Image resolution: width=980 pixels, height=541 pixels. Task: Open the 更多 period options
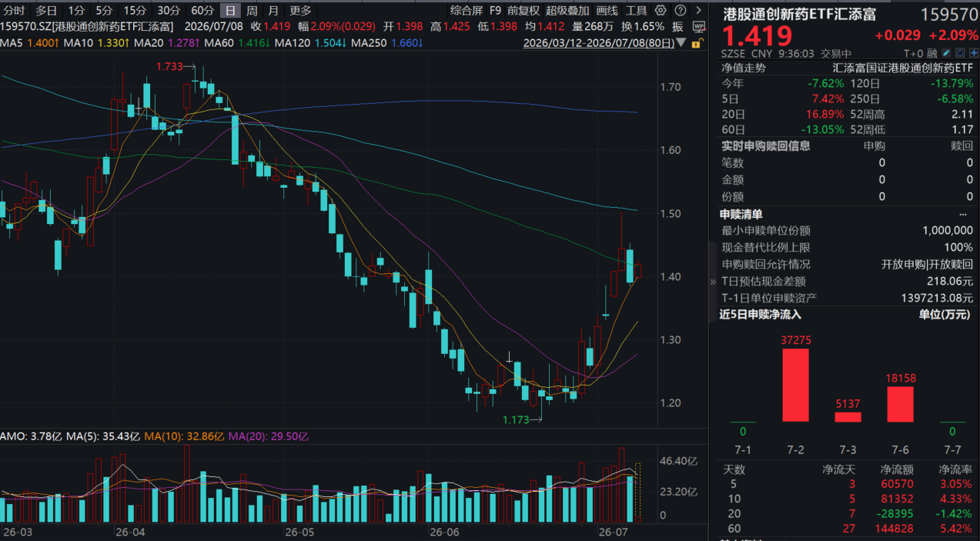(x=301, y=10)
